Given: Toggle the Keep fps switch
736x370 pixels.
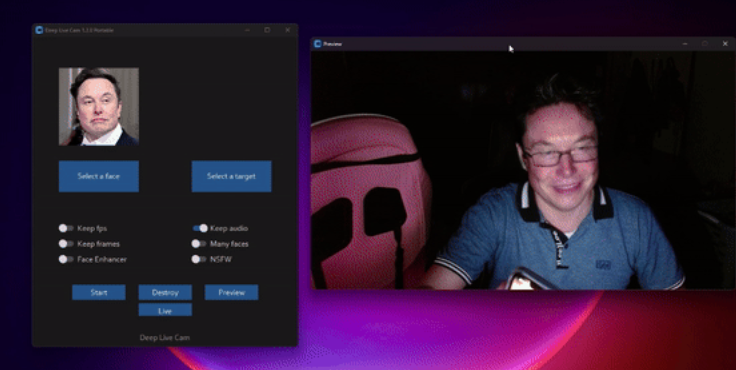Looking at the screenshot, I should [x=66, y=228].
